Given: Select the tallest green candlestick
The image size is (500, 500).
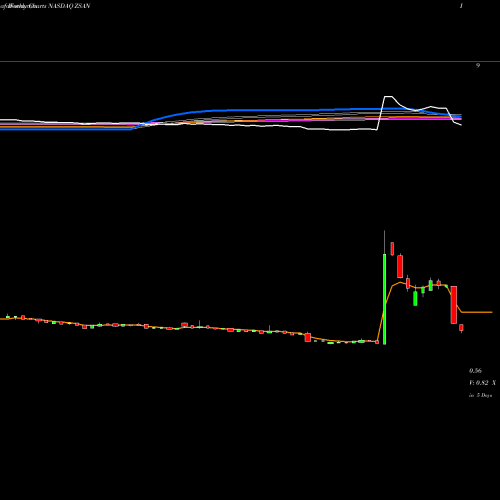Looking at the screenshot, I should click(385, 299).
